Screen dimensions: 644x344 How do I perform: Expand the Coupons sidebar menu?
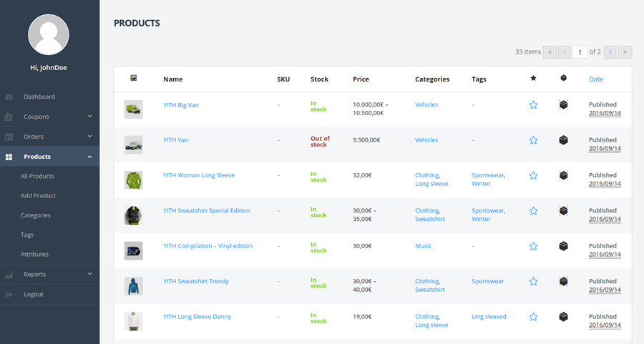[x=89, y=117]
